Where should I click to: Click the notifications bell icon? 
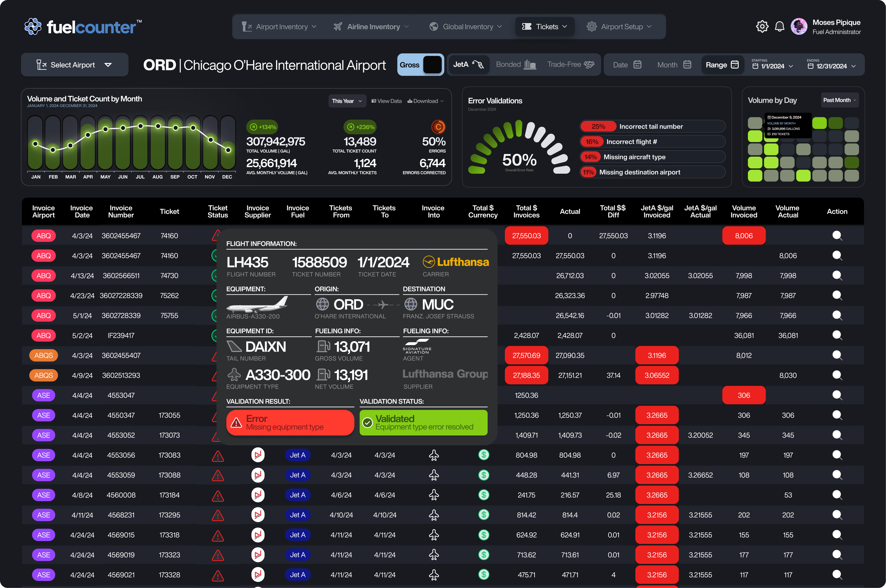click(x=779, y=27)
